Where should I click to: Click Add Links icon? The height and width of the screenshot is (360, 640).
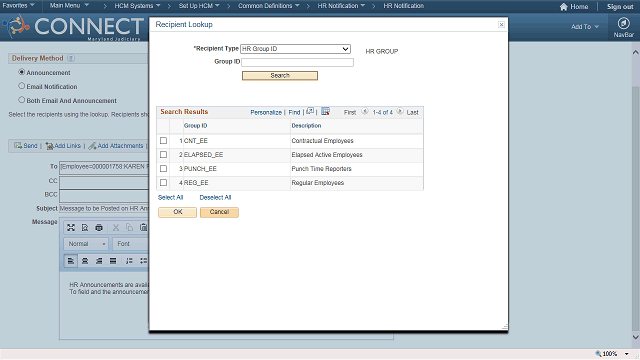(49, 146)
